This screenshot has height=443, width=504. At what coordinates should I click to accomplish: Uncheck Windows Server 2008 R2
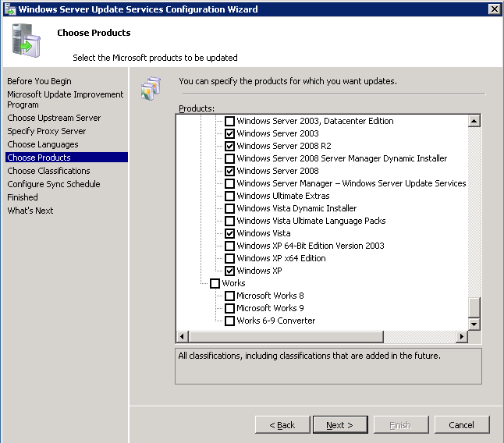point(229,146)
